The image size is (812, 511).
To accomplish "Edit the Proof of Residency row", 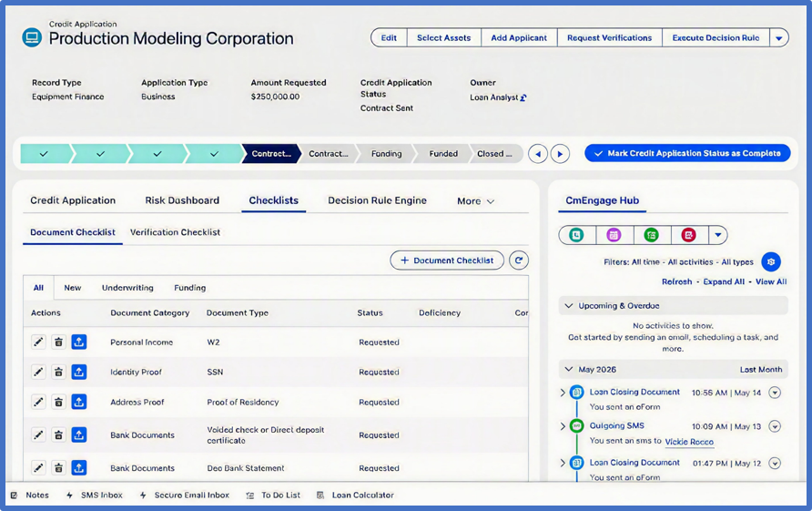I will pos(38,403).
